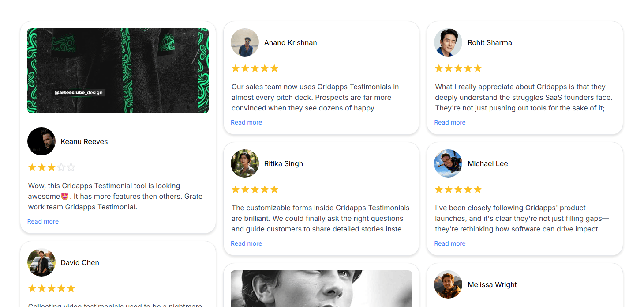This screenshot has height=307, width=644.
Task: Select Rohit Sharma's name text
Action: [x=490, y=42]
